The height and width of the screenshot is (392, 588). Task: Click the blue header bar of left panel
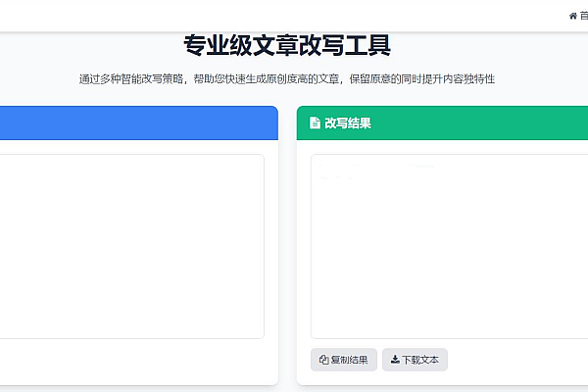pos(137,123)
